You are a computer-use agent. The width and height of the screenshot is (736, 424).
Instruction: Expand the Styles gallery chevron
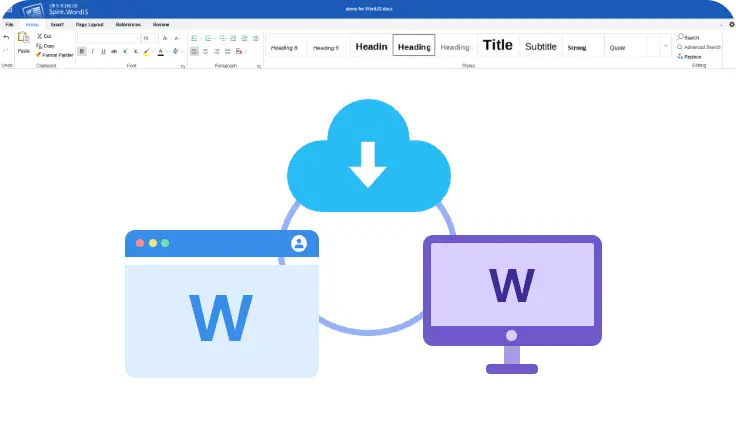click(666, 46)
